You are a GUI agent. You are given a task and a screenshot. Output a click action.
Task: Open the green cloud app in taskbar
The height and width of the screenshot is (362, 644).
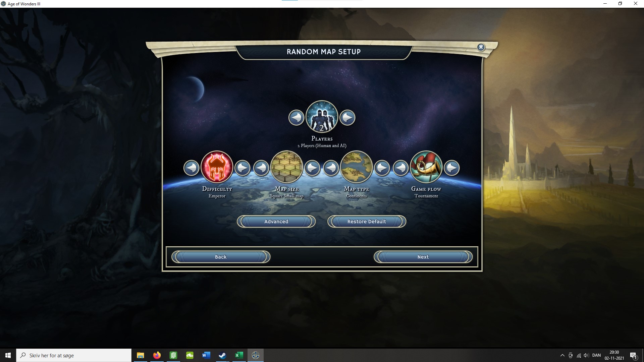[190, 355]
